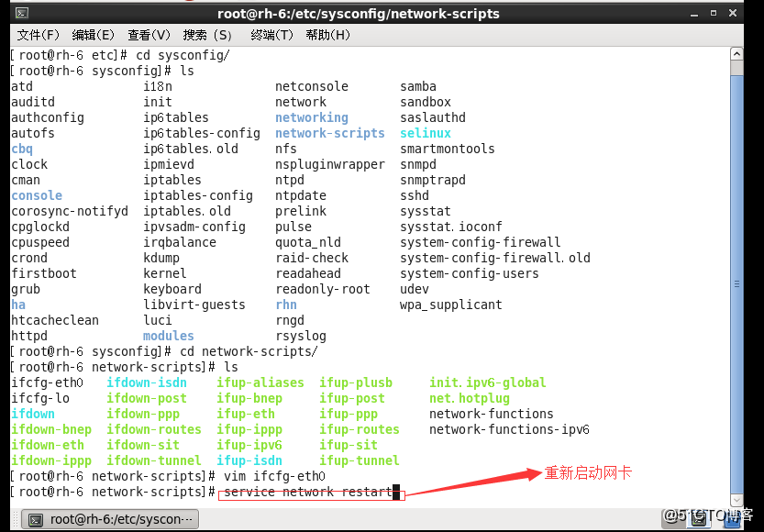Click the 'modules' directory name

[x=169, y=336]
